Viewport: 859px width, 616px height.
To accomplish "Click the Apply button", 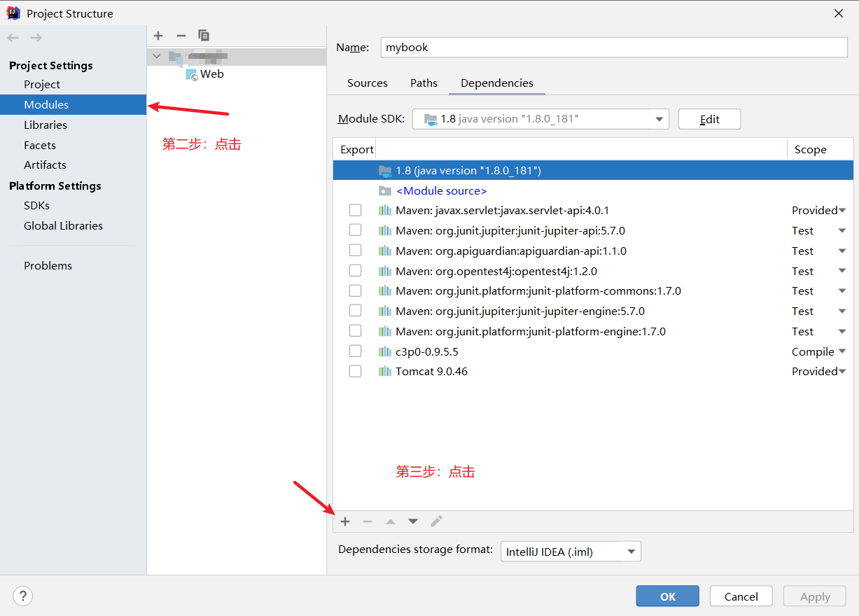I will [x=815, y=596].
